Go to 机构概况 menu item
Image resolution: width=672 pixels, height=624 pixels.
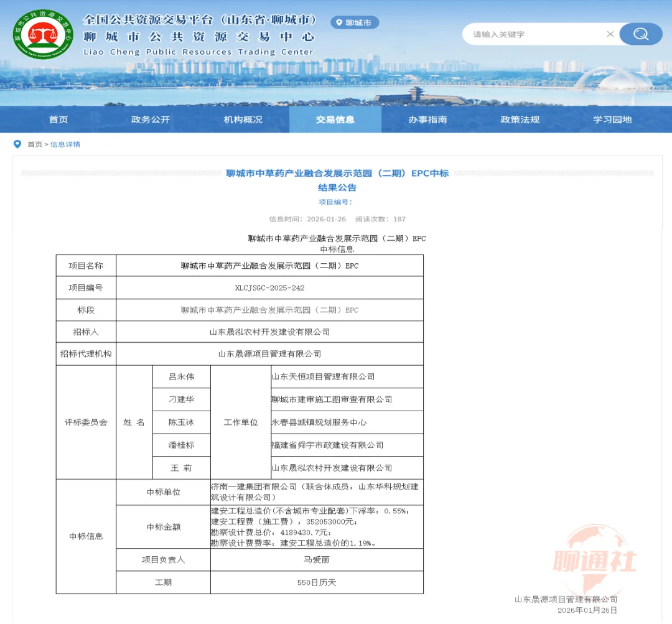(x=243, y=119)
